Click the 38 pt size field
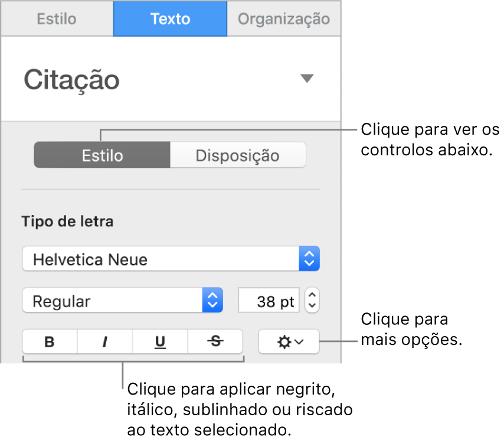This screenshot has width=504, height=443. click(269, 300)
